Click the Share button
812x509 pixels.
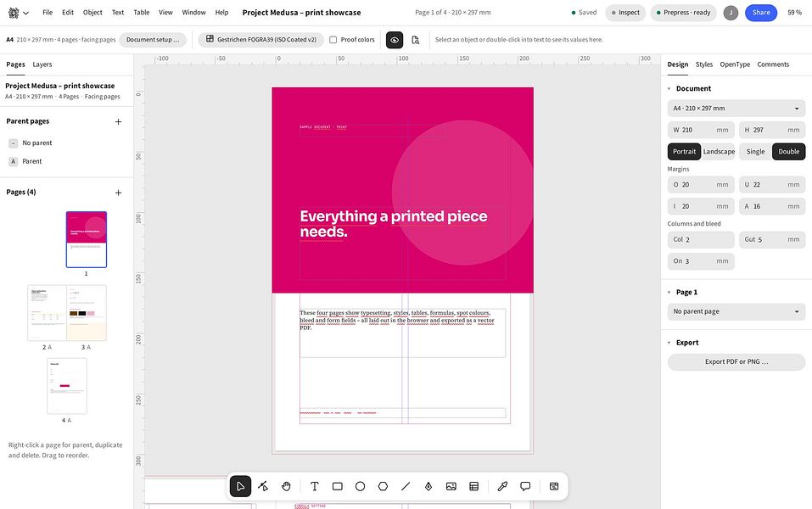pos(761,13)
